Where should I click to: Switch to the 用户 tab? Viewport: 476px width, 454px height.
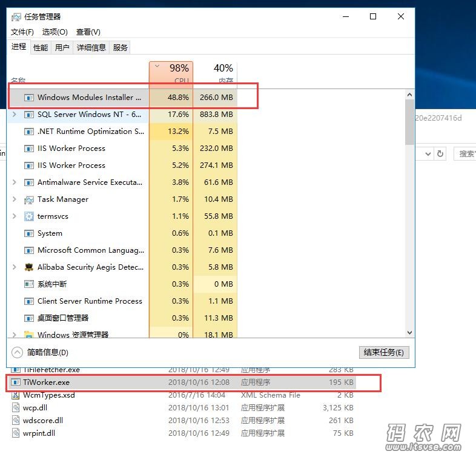pos(62,48)
